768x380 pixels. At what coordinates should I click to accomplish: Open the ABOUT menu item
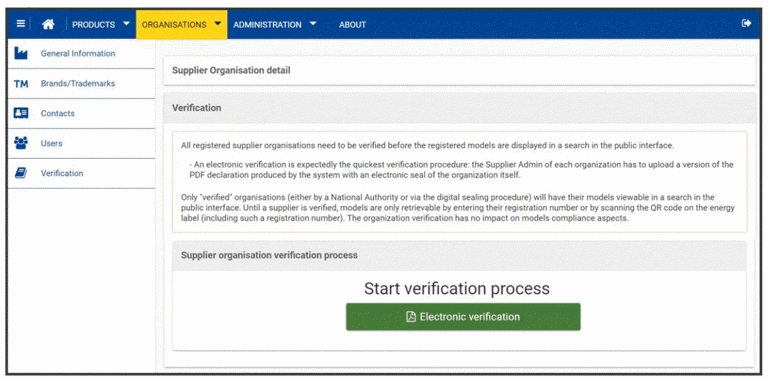(x=352, y=24)
